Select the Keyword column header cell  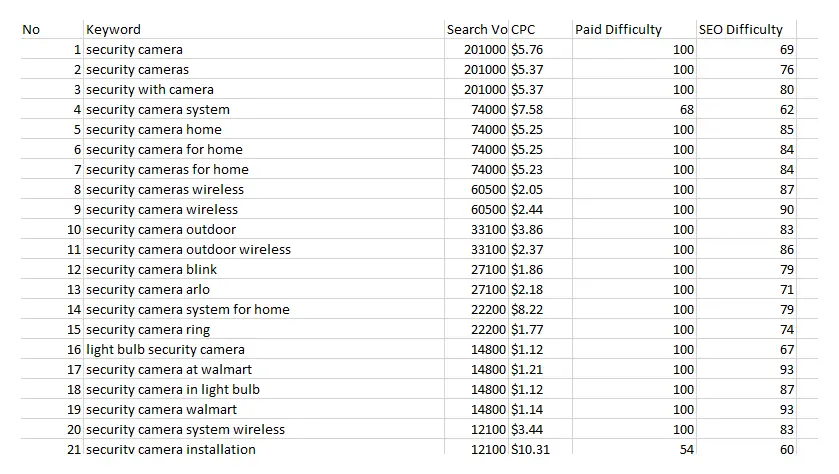click(x=264, y=29)
